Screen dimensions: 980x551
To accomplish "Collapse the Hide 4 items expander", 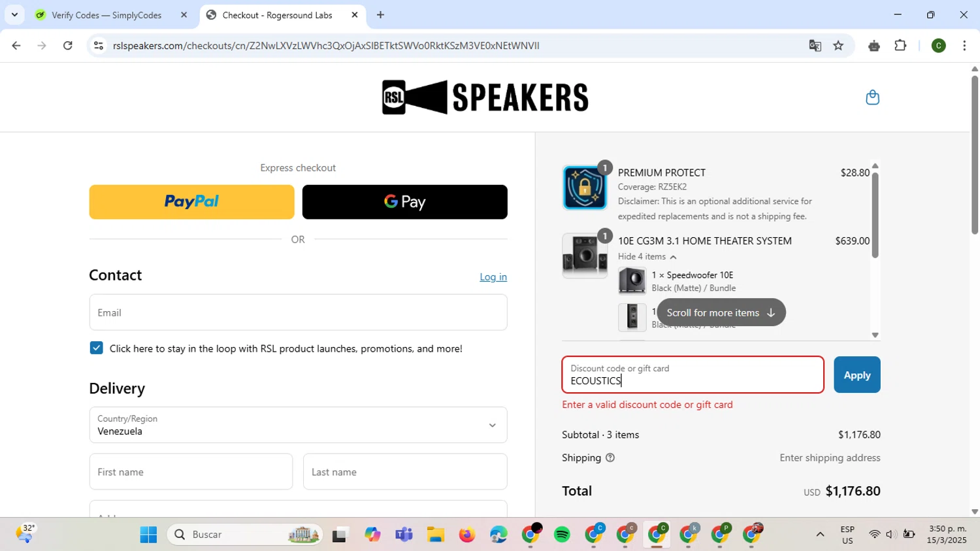I will (647, 256).
